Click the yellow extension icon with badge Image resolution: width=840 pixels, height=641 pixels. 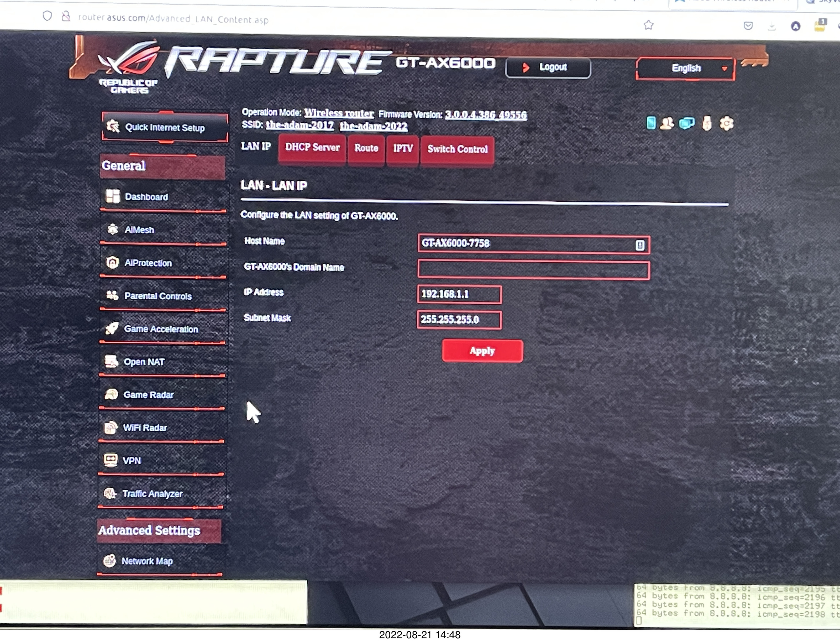coord(820,25)
